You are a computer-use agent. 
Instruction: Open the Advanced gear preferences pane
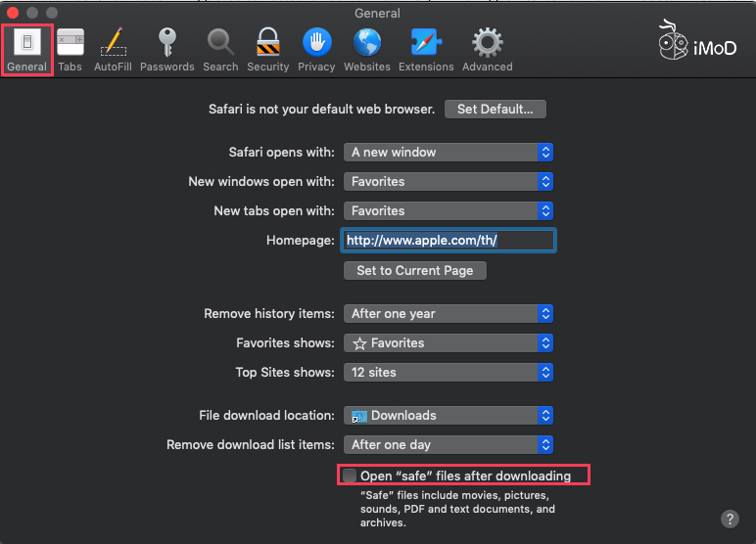click(487, 50)
